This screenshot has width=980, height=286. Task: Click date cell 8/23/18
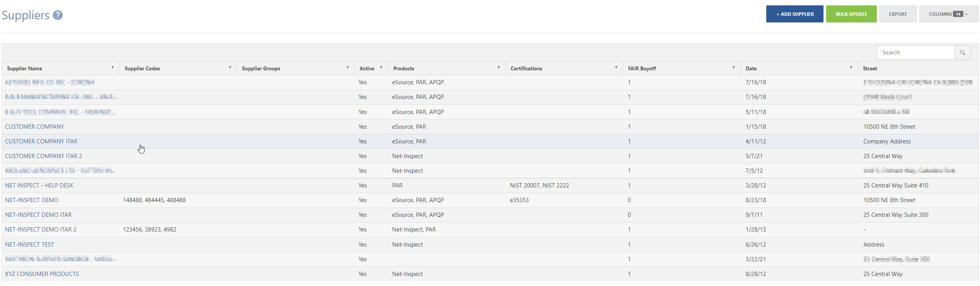coord(755,200)
